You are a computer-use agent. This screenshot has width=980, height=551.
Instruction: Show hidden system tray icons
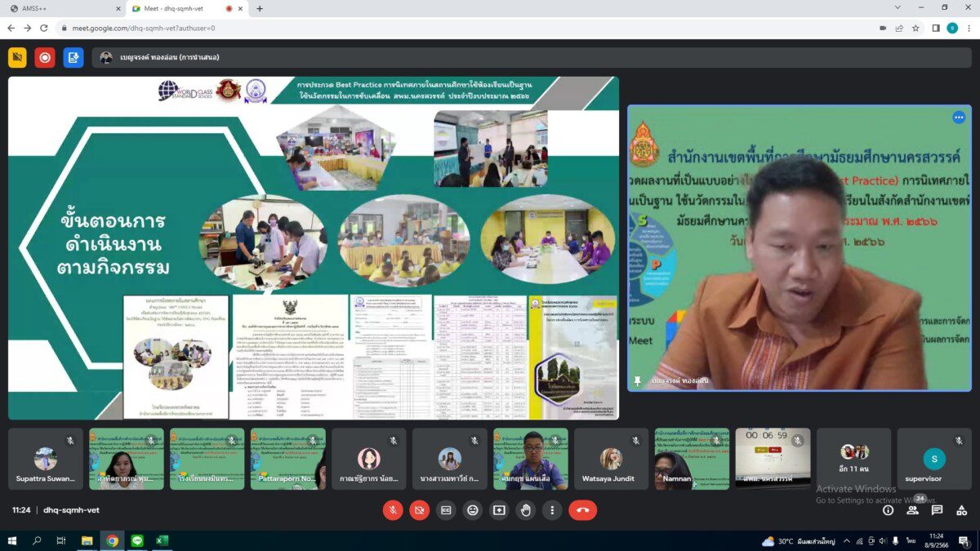pyautogui.click(x=847, y=541)
